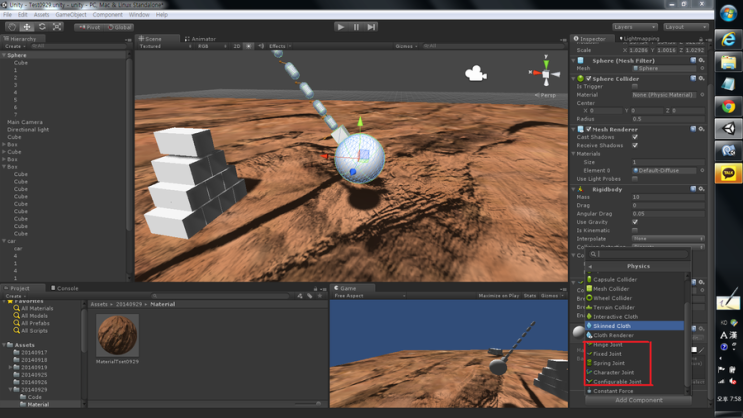Open the Component menu
Screen dimensions: 743x418
click(108, 15)
